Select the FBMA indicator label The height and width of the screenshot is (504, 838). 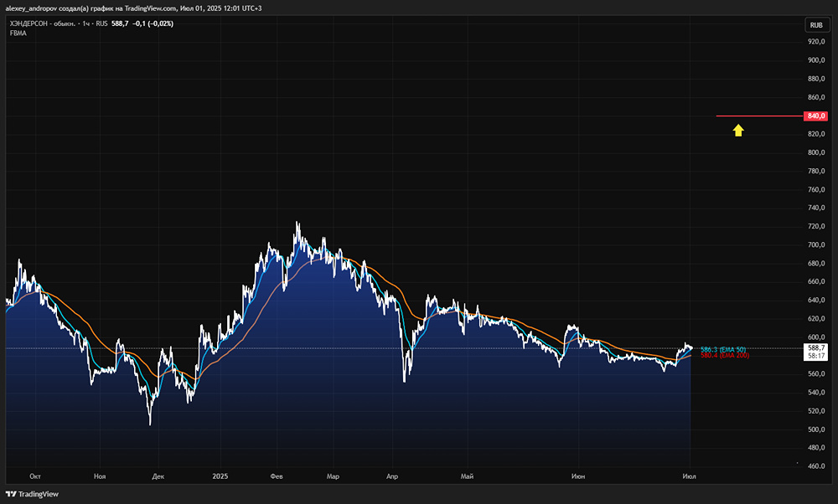[x=18, y=33]
